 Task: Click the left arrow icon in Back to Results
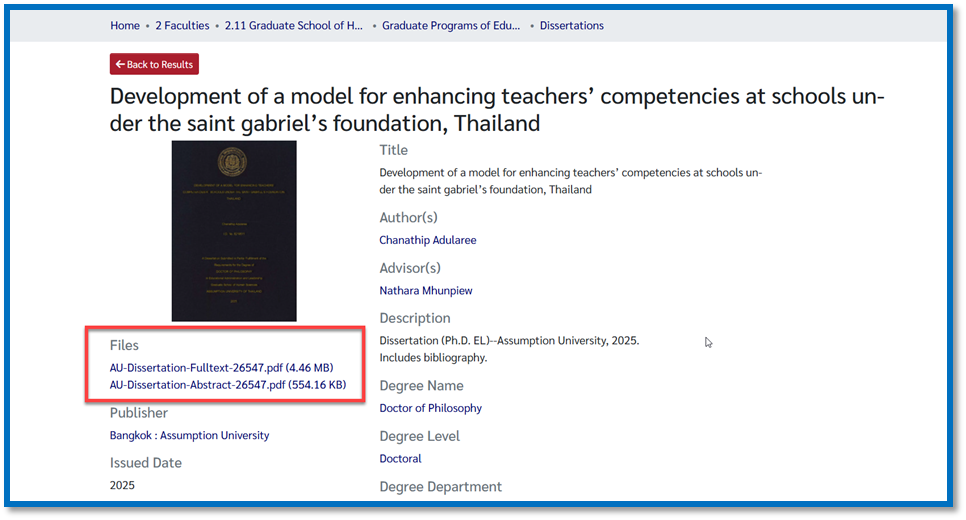(x=120, y=65)
